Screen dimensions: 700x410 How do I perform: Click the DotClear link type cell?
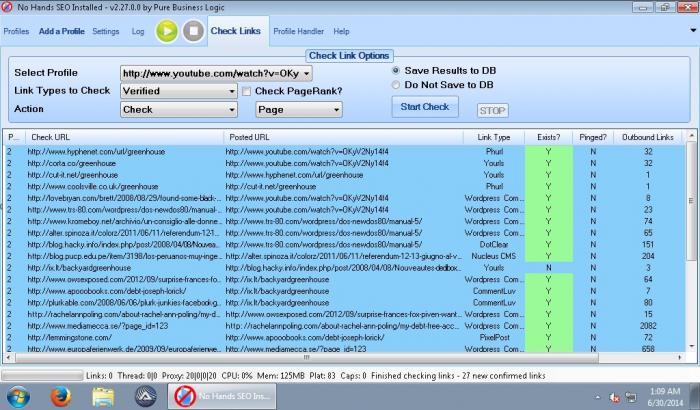(494, 245)
